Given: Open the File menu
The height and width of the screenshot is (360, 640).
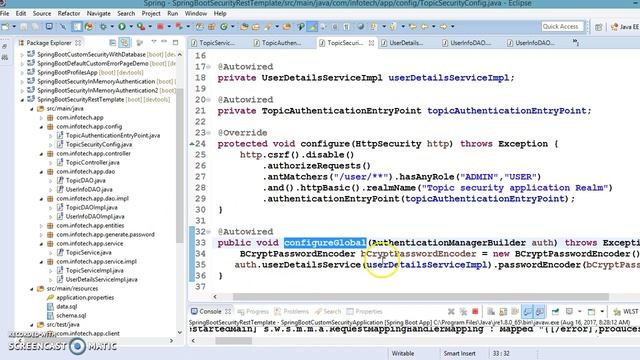Looking at the screenshot, I should [x=4, y=13].
